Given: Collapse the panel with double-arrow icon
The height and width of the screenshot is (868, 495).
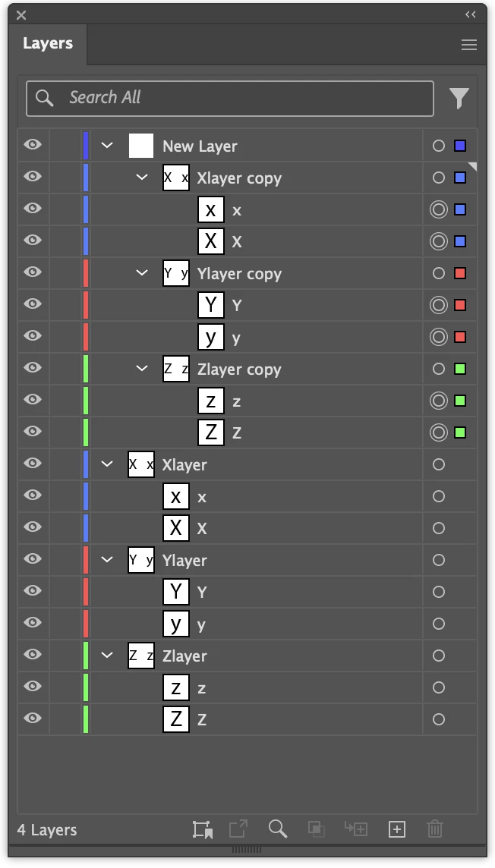Looking at the screenshot, I should click(471, 14).
